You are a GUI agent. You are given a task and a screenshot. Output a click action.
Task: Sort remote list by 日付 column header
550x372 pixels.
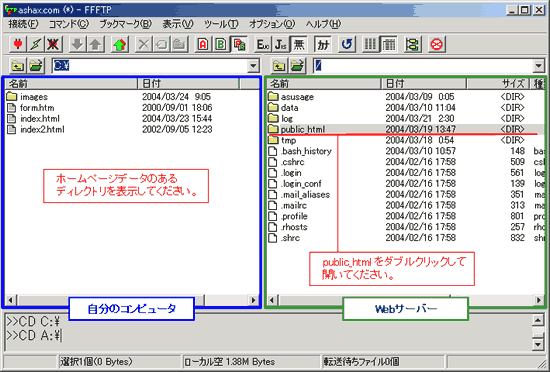(x=424, y=83)
